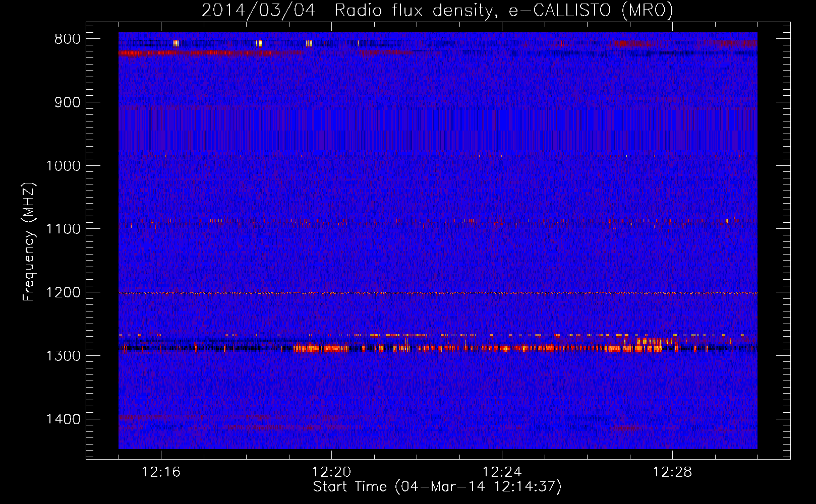The width and height of the screenshot is (816, 504).
Task: Click the 1100 frequency tick label
Action: 63,229
